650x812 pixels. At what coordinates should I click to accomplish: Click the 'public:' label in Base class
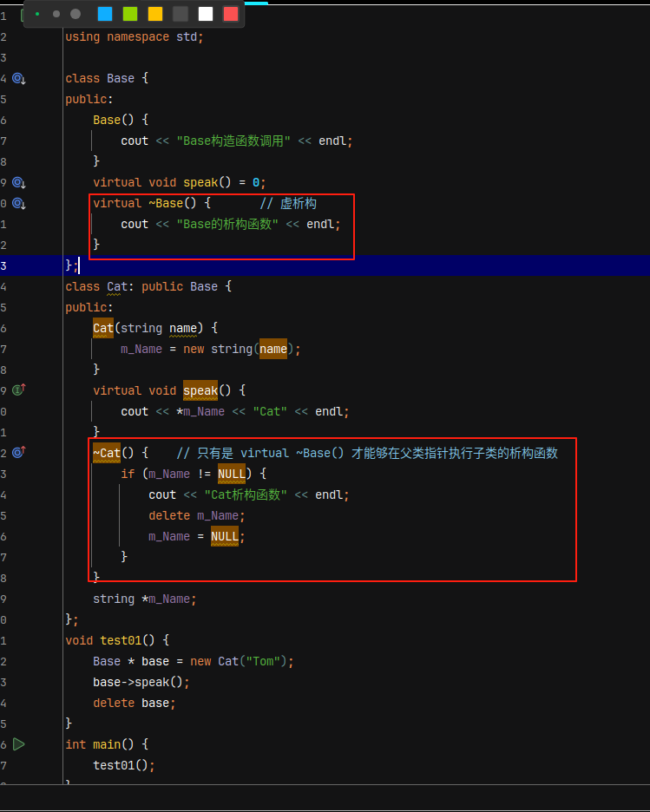coord(89,100)
